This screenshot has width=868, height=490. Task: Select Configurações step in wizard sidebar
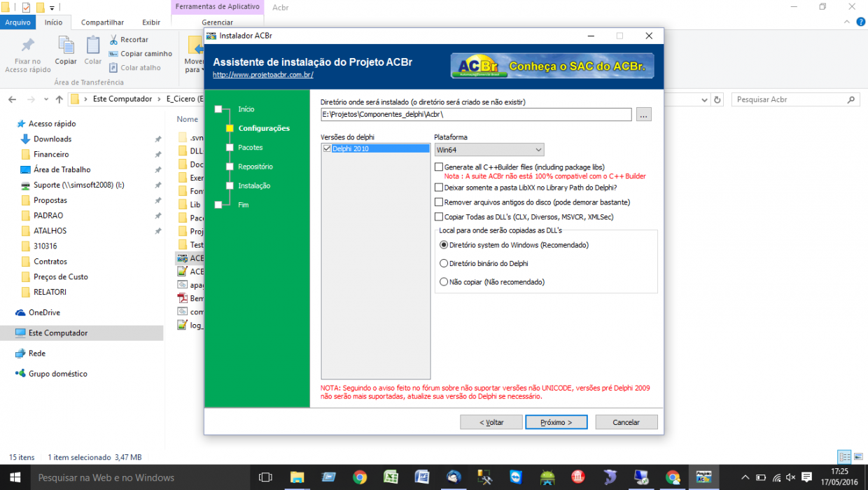264,128
